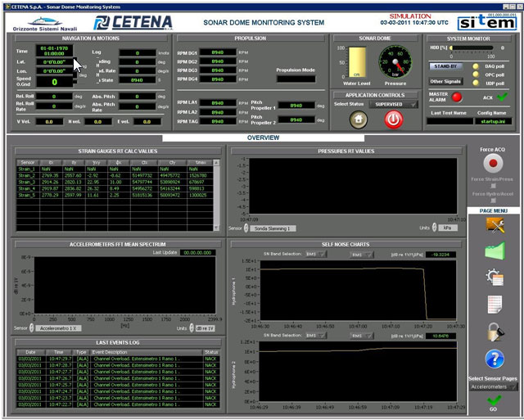Click the Pressures RT Values chart area
524x420 pixels.
click(x=353, y=186)
